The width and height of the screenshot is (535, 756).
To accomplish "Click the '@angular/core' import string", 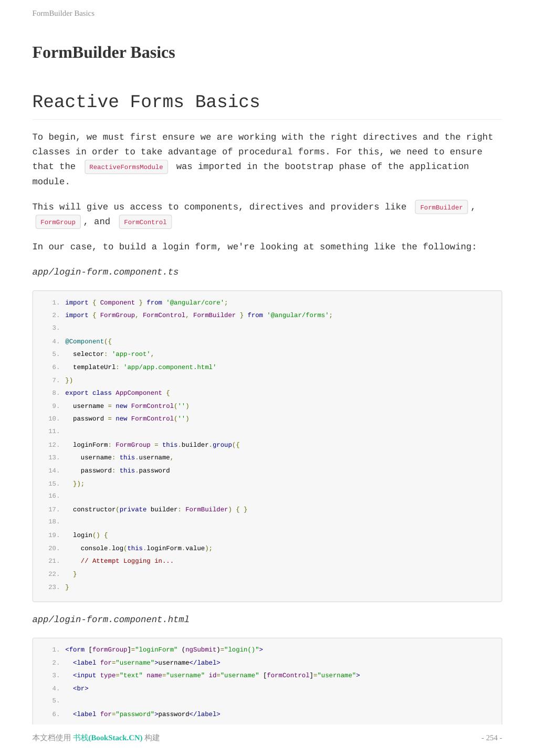I will point(195,302).
